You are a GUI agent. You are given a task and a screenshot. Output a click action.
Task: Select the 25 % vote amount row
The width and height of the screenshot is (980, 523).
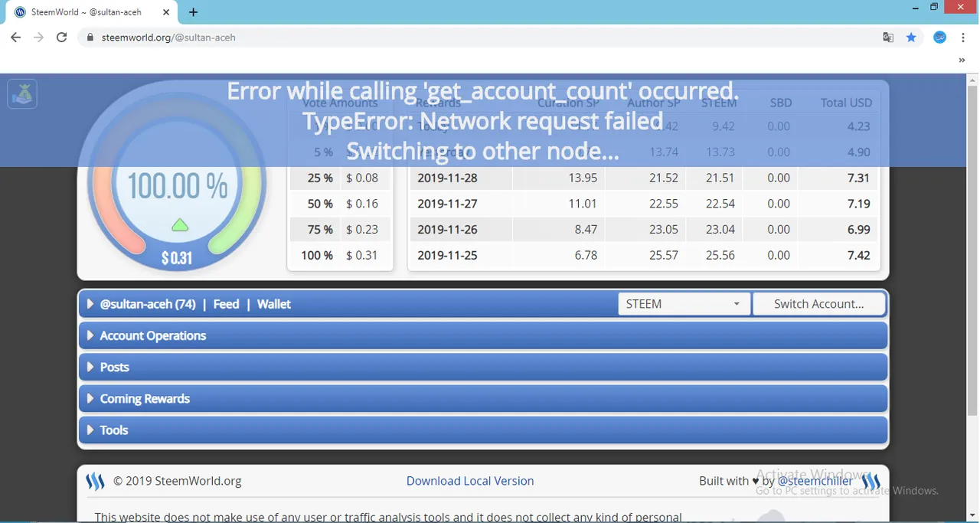pos(340,178)
